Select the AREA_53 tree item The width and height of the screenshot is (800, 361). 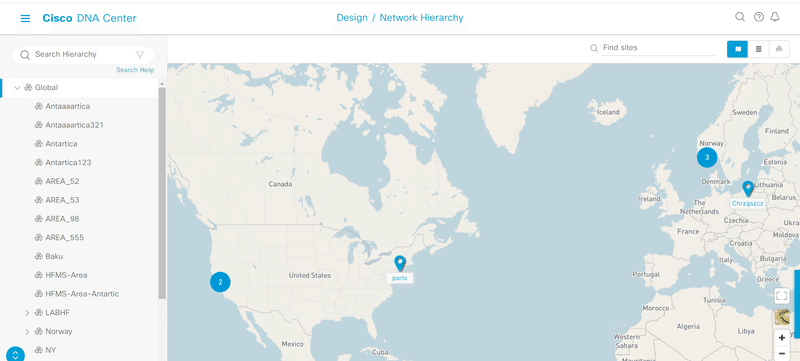tap(62, 200)
